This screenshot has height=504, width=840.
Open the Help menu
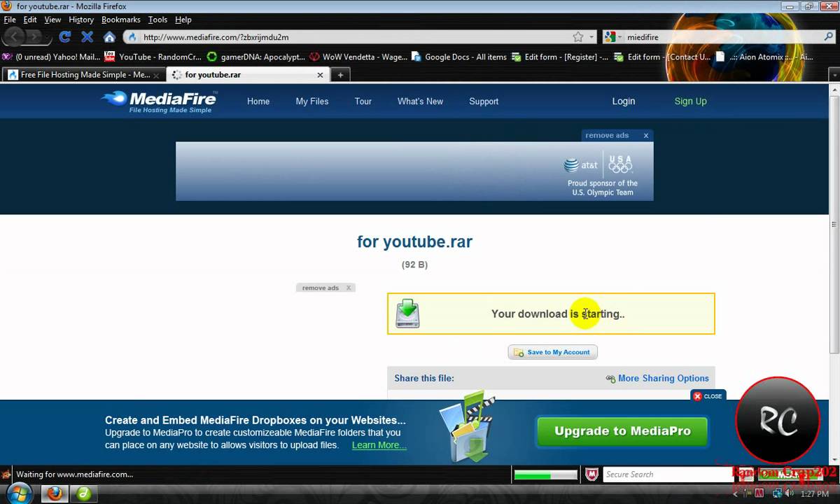click(183, 20)
